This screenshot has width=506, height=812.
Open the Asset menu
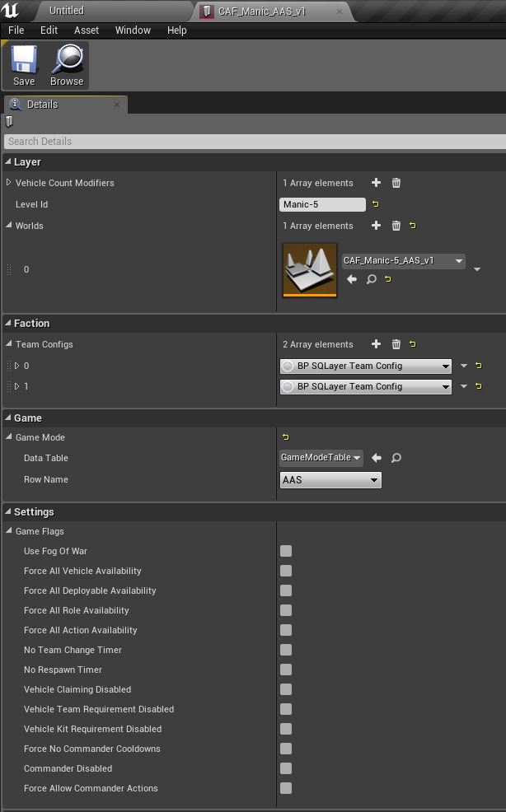(x=87, y=30)
